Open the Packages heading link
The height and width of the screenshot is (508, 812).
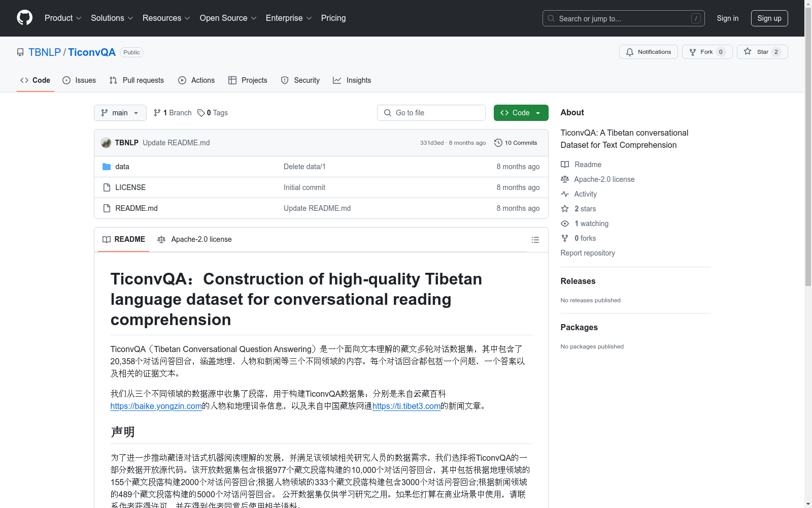[579, 327]
